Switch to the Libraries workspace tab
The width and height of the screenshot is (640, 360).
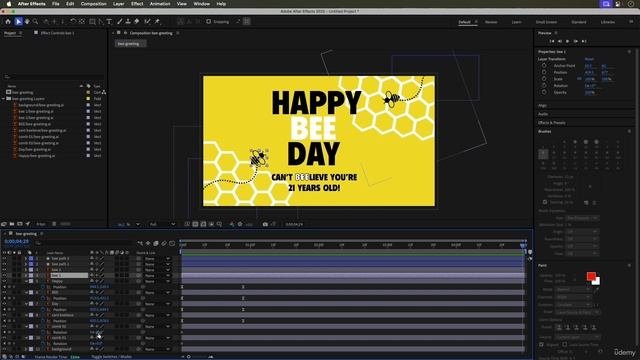coord(608,22)
